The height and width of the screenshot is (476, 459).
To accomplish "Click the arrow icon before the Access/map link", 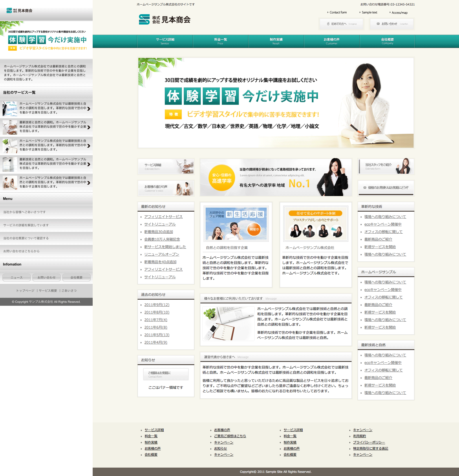I will click(390, 12).
